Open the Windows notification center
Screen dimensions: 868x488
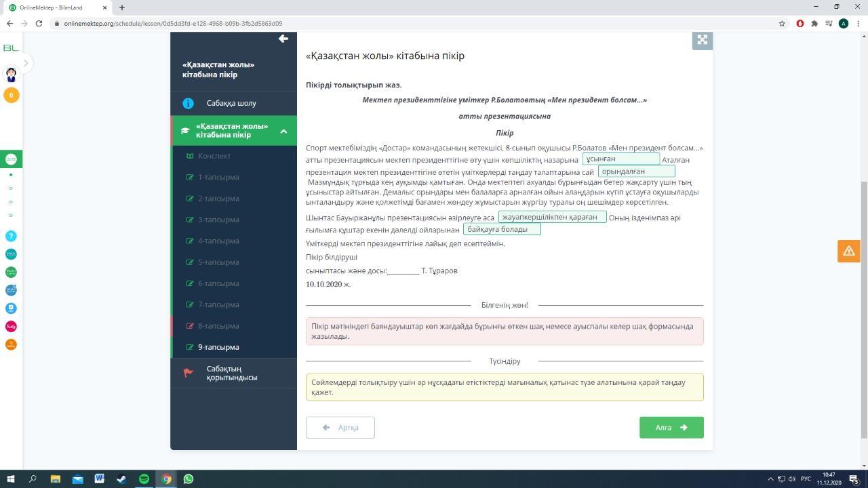coord(854,479)
